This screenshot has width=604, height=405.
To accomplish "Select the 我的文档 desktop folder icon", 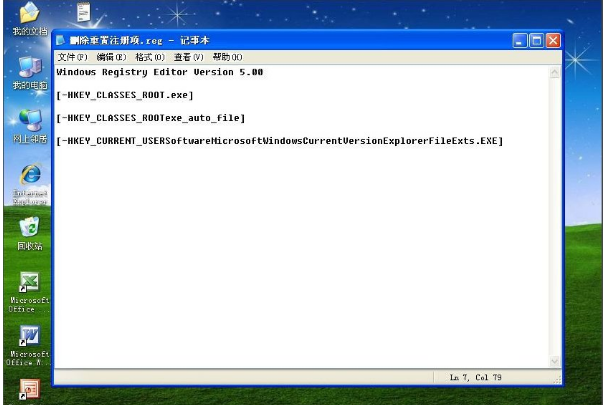I will (29, 14).
